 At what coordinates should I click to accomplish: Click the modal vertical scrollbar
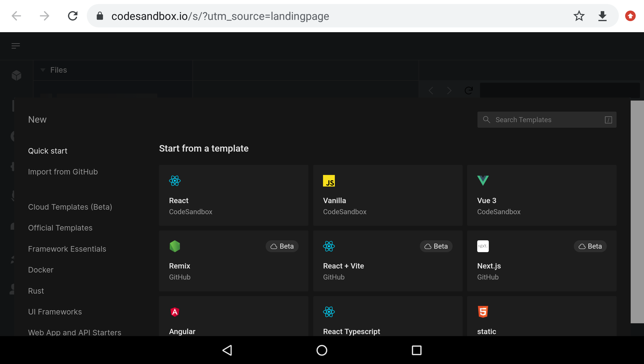pos(637,212)
